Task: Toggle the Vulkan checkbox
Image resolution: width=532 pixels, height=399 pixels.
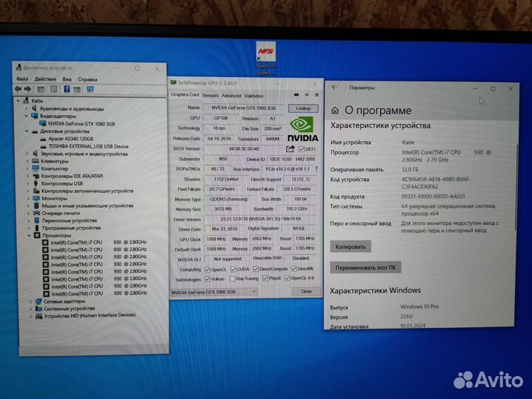Action: [208, 279]
